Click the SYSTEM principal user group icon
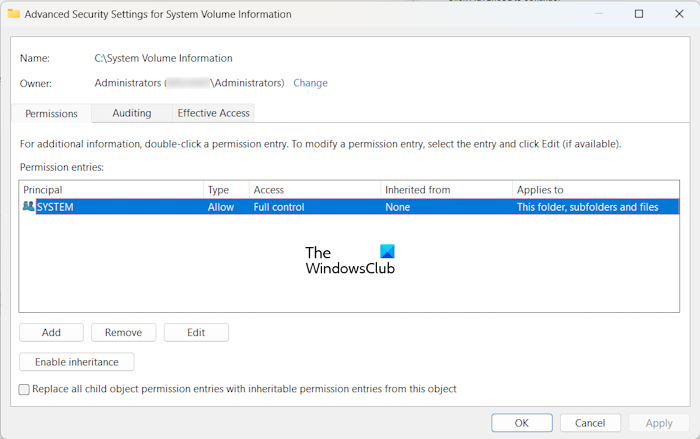The image size is (700, 439). 28,207
